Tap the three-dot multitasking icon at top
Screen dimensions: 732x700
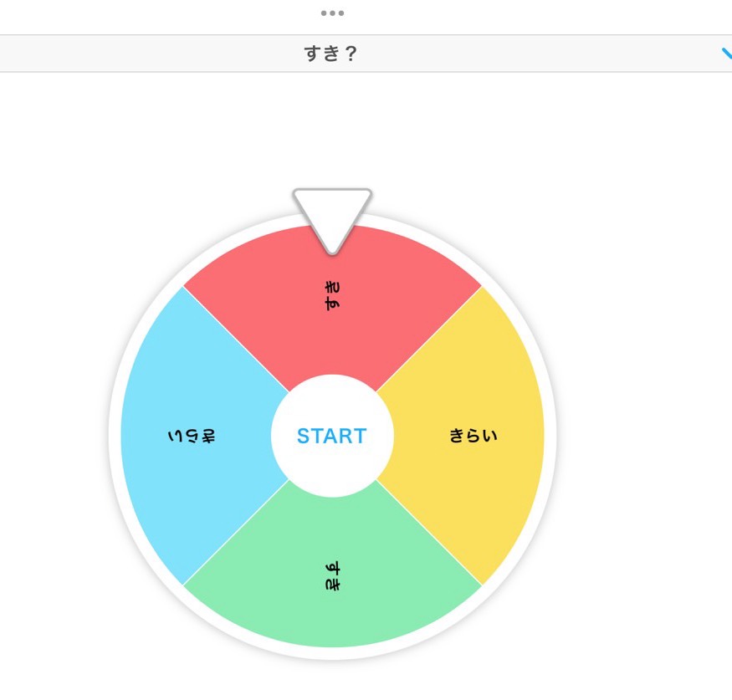pyautogui.click(x=332, y=13)
